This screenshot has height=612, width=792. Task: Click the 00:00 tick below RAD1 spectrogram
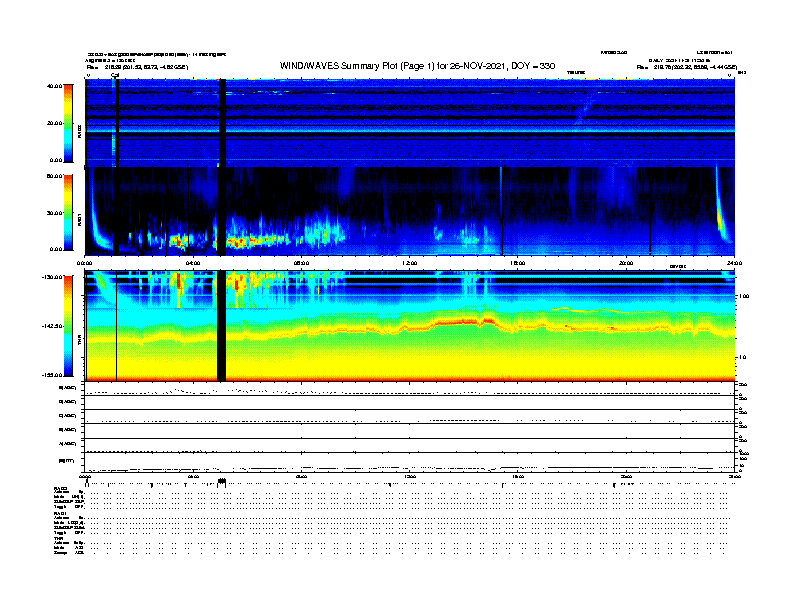click(84, 263)
